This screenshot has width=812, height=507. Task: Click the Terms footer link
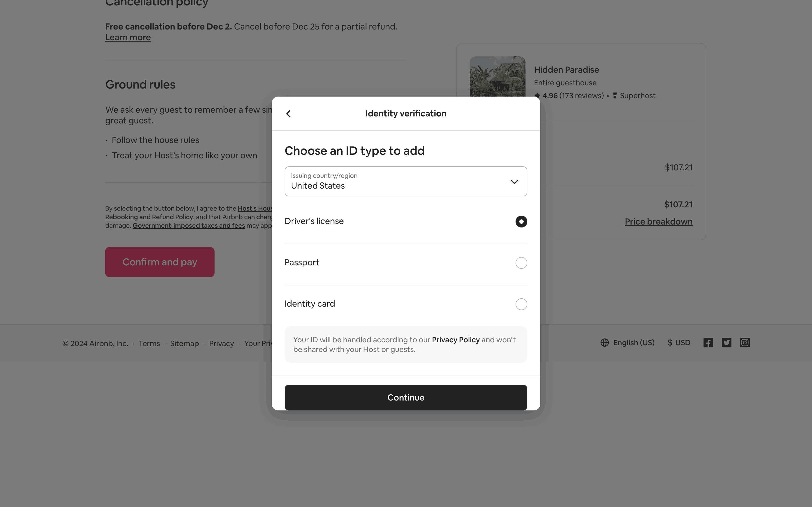point(149,343)
